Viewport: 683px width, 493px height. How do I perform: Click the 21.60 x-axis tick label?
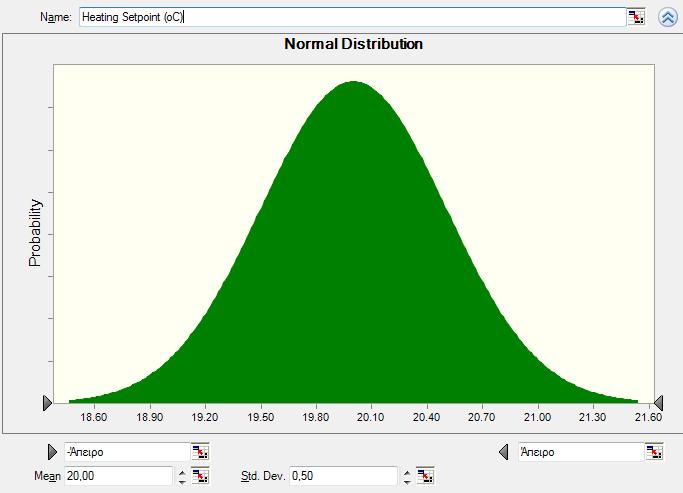point(648,417)
